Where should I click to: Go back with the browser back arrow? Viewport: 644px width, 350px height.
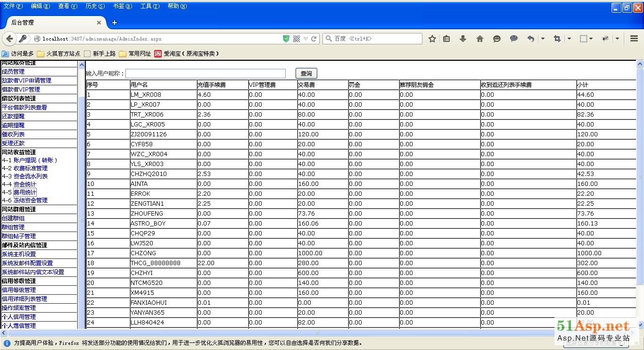(x=9, y=39)
